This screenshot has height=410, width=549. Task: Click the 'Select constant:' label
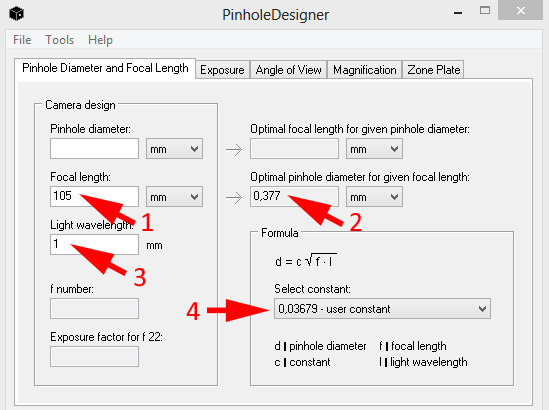coord(312,289)
